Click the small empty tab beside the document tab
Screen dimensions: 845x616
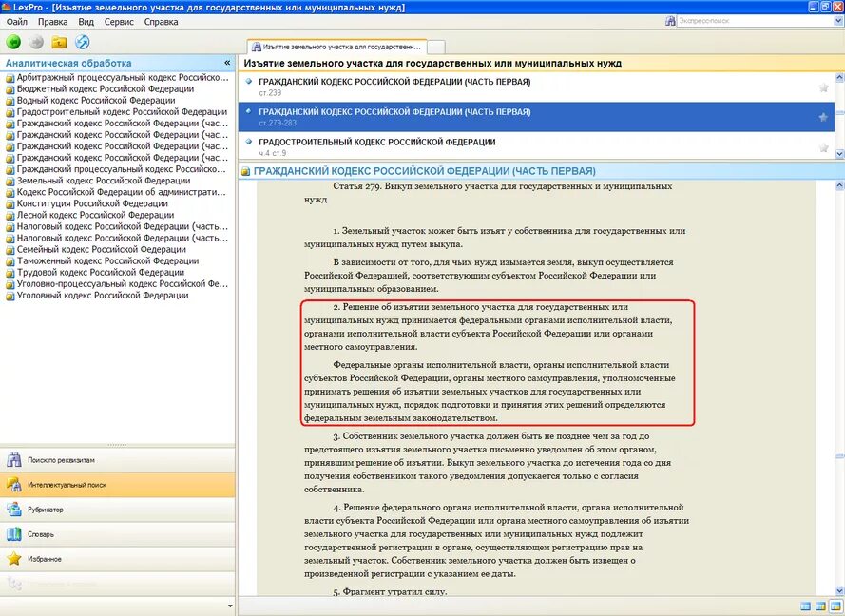click(x=436, y=47)
